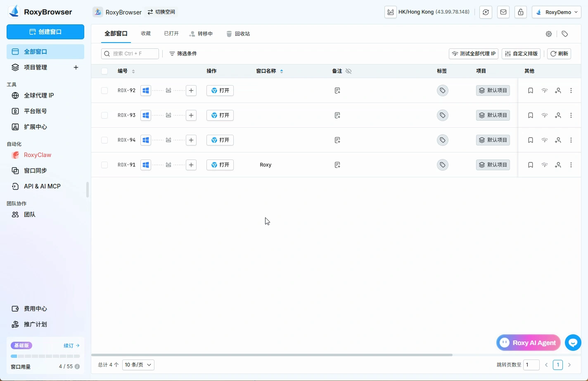Click the user transfer icon for ROX-93
Screen dimensions: 588x381
pos(558,115)
